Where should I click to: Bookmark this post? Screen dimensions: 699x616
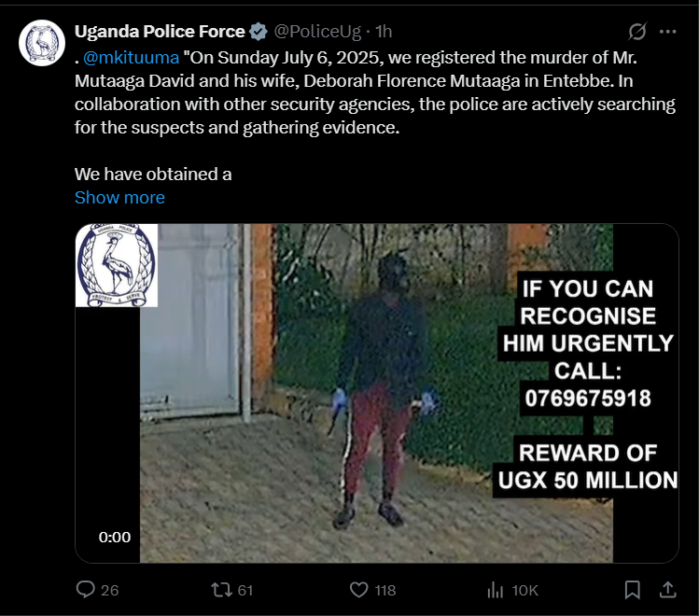(x=632, y=589)
